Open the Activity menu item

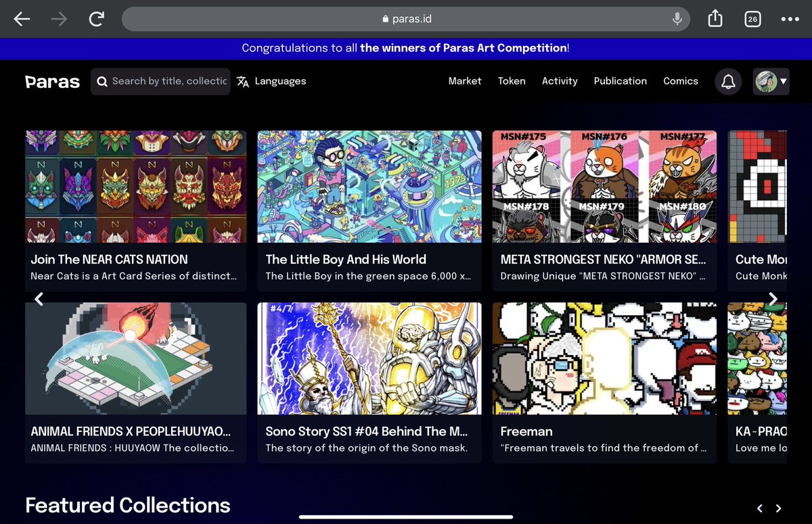coord(560,81)
